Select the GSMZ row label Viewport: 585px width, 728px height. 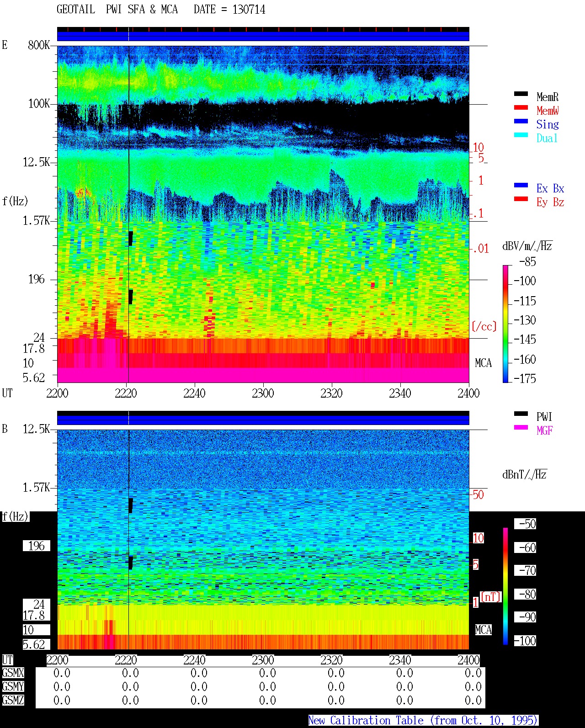(x=13, y=701)
